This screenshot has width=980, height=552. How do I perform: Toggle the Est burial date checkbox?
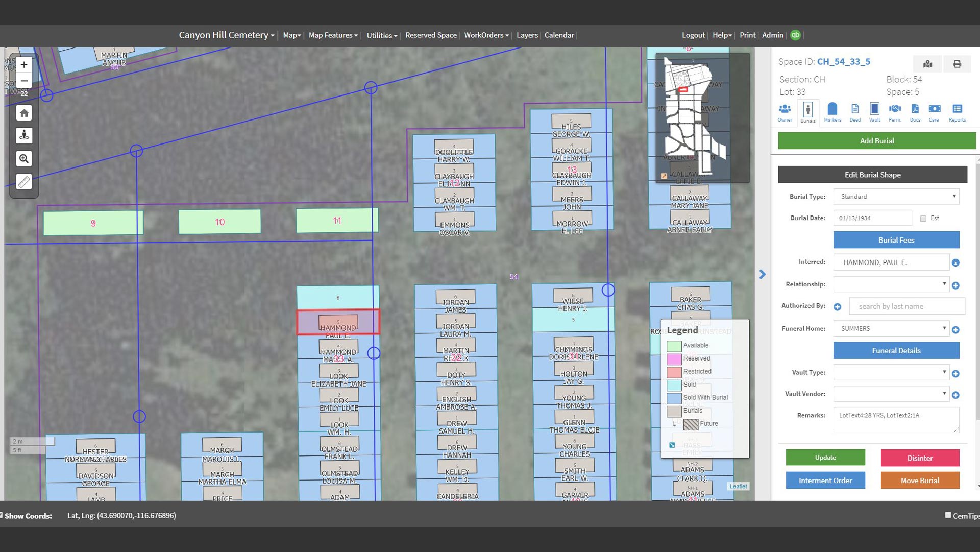tap(923, 219)
